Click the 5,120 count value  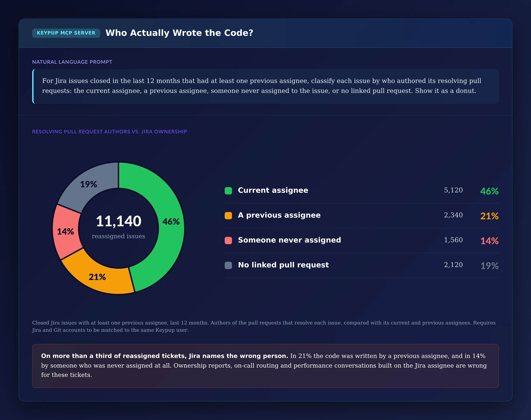tap(453, 190)
